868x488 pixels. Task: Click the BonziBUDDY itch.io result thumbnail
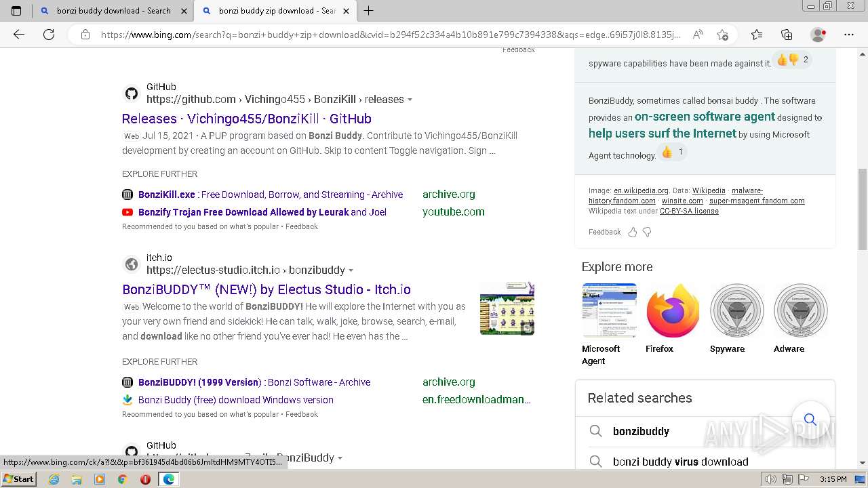pyautogui.click(x=507, y=308)
